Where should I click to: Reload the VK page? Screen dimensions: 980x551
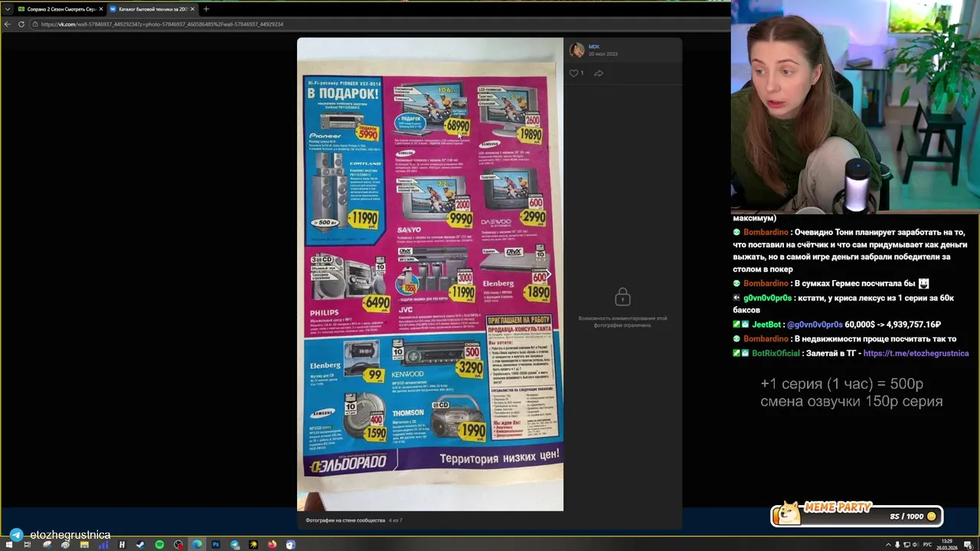[x=21, y=24]
